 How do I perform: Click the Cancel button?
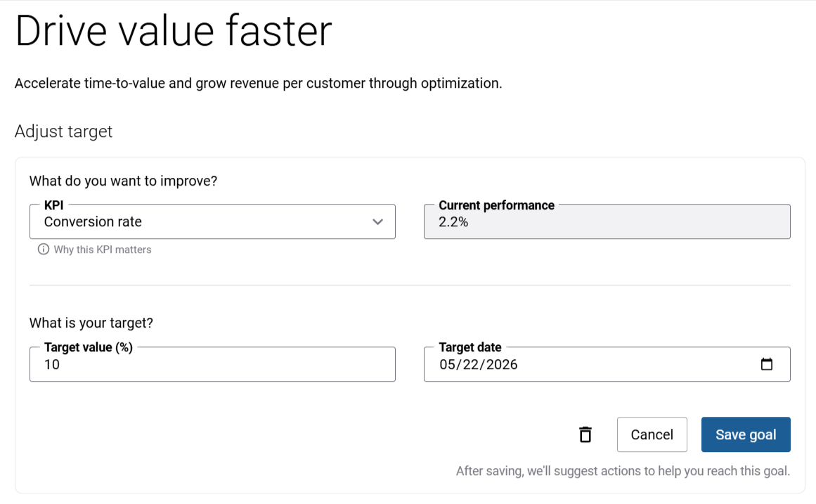pyautogui.click(x=652, y=434)
